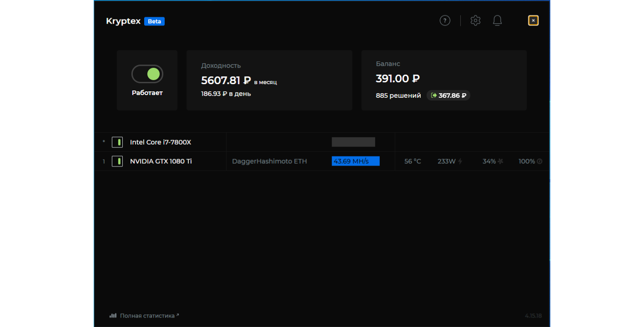Select the NVIDIA GTX 1080 Ti row name
This screenshot has height=327, width=644.
coord(161,161)
